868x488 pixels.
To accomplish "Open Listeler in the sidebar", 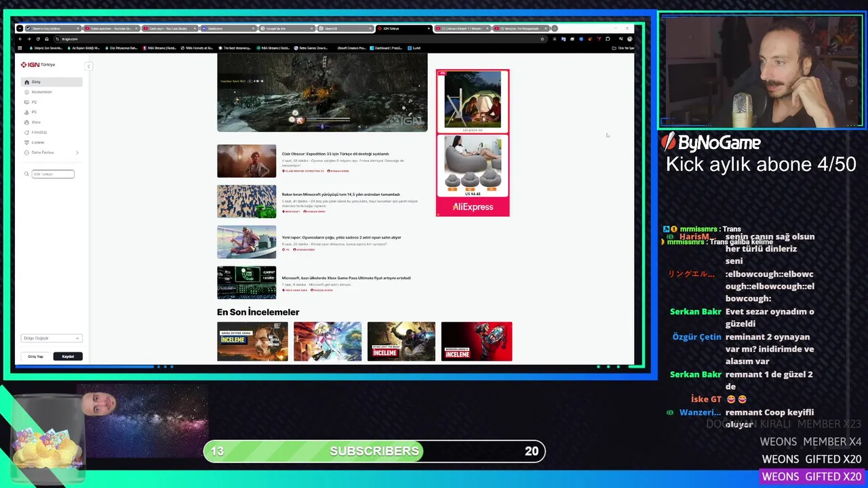I will click(x=52, y=142).
